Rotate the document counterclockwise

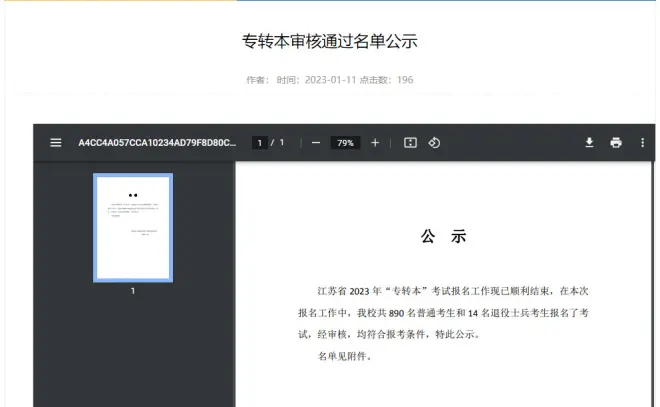click(x=434, y=143)
